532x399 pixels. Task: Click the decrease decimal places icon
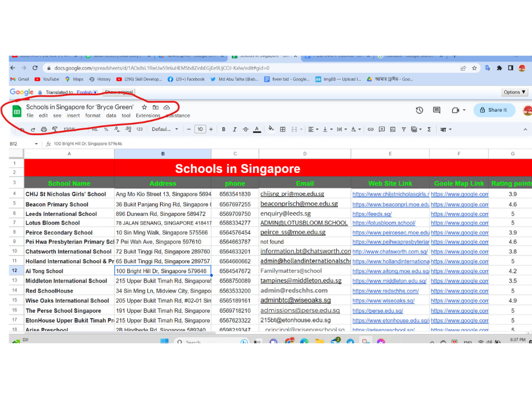(x=117, y=129)
